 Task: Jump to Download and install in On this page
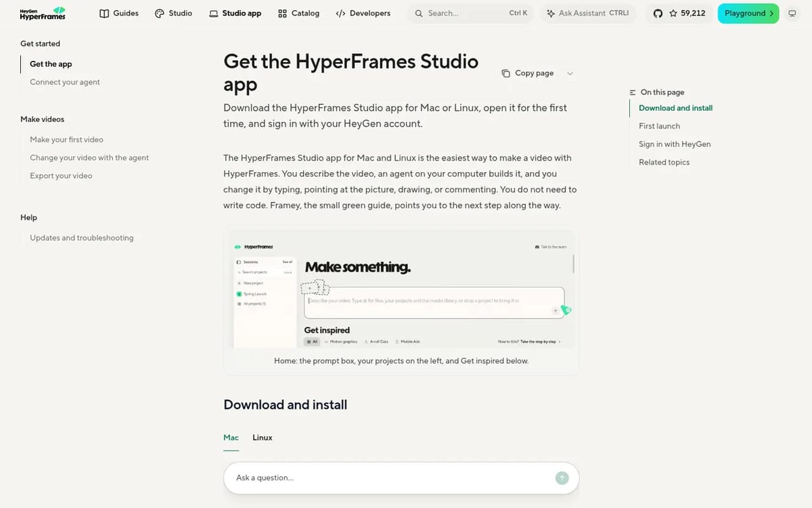tap(675, 108)
